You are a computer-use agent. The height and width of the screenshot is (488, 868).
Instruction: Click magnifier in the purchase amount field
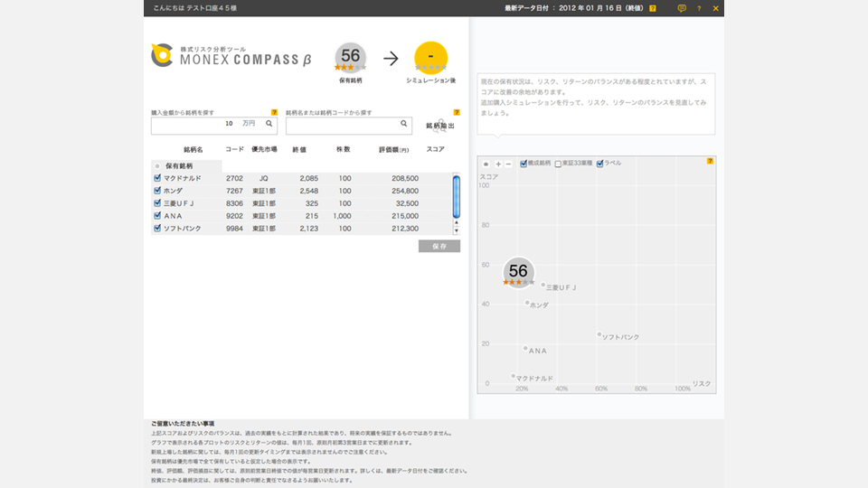tap(269, 124)
